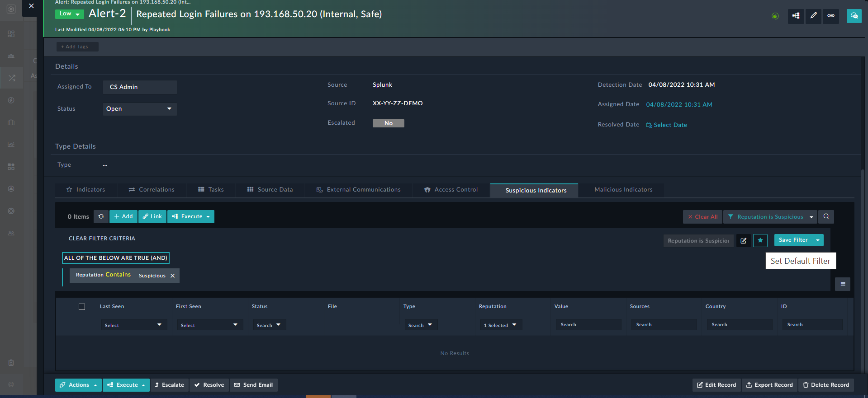Open the lightning bolt icon in left sidebar

tap(11, 100)
